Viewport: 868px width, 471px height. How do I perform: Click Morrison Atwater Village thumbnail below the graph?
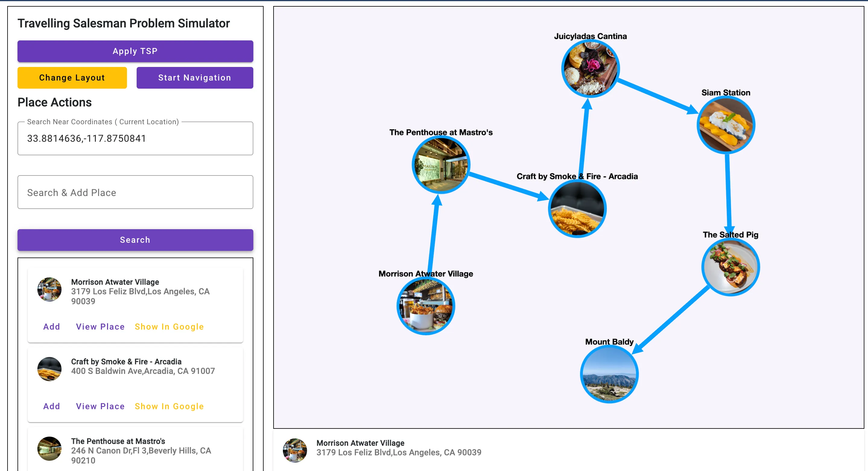(295, 450)
